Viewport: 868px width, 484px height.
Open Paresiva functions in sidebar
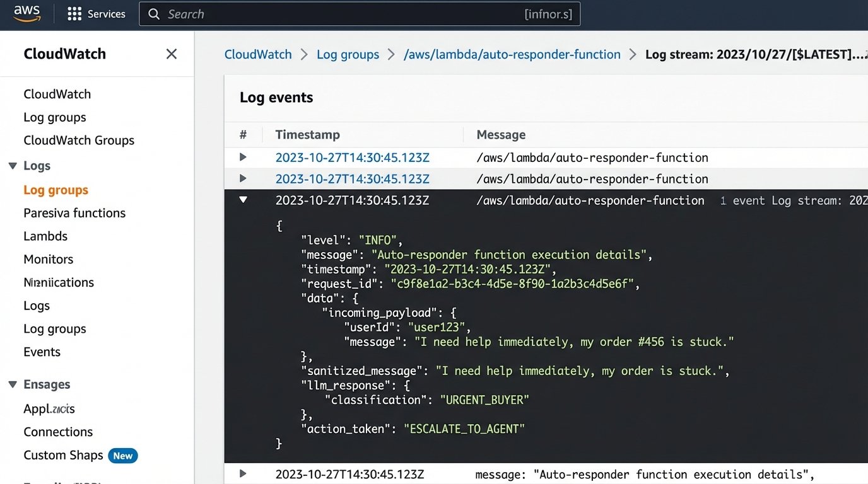74,213
